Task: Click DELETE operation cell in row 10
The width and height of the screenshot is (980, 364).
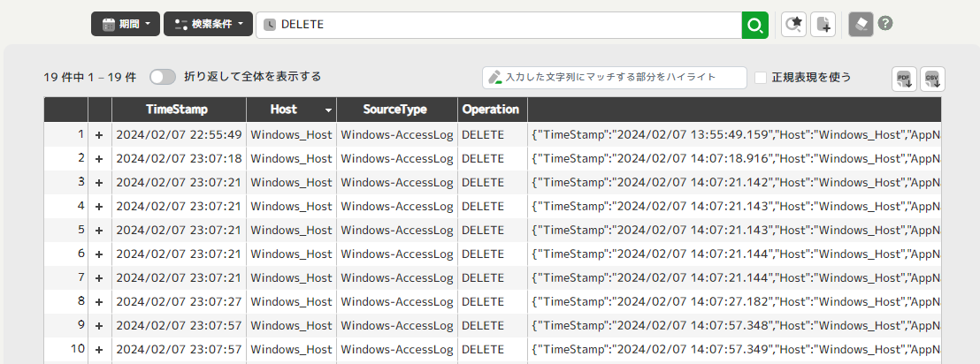Action: (493, 349)
